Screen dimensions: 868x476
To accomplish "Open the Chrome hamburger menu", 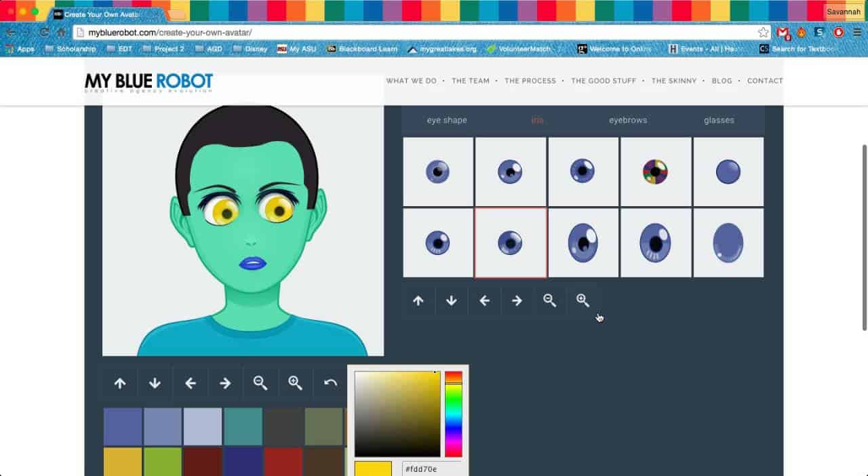I will click(x=857, y=33).
